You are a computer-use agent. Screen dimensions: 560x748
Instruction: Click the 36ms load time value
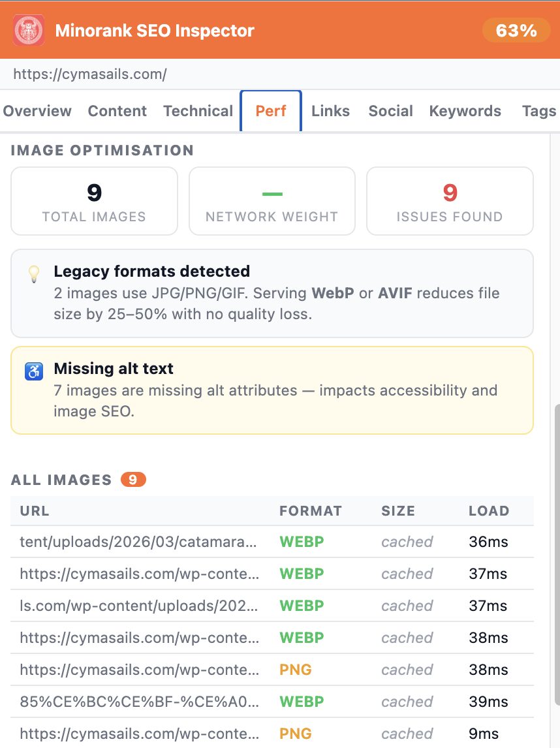488,542
